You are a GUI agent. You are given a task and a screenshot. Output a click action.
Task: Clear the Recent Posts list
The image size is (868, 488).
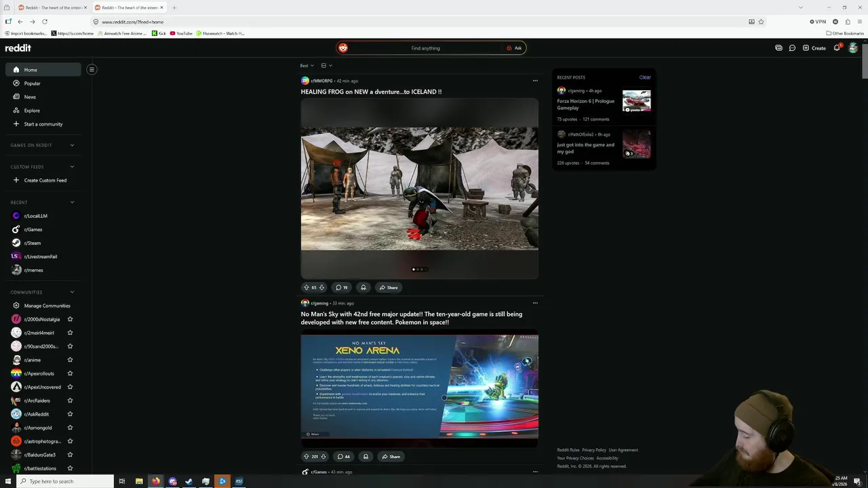645,77
